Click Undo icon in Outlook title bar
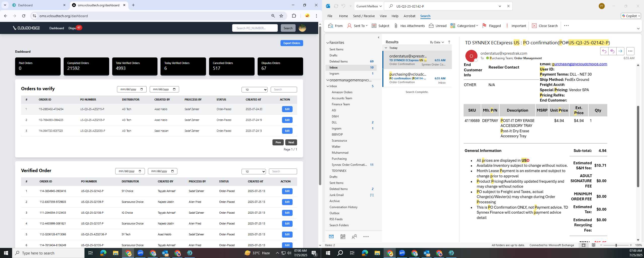Screen dimensions: 644x258 point(343,6)
